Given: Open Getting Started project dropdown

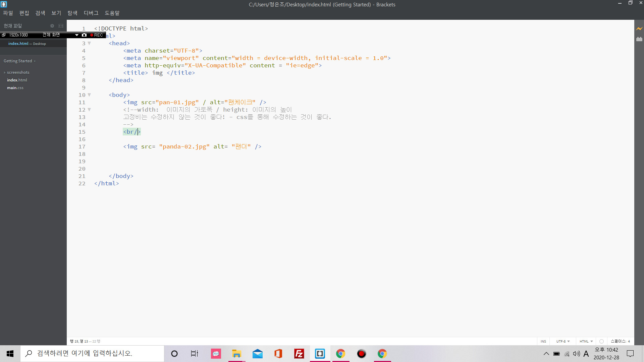Looking at the screenshot, I should coord(19,61).
